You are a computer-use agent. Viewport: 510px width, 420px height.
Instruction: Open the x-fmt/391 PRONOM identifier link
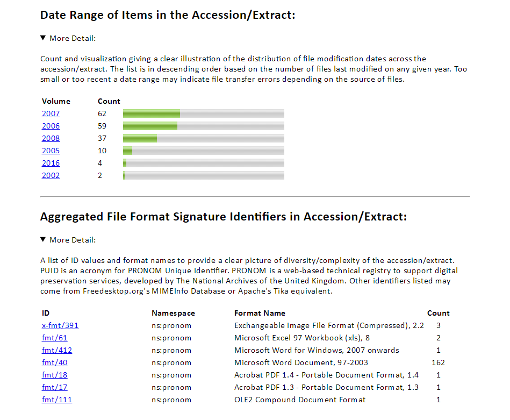pos(60,325)
